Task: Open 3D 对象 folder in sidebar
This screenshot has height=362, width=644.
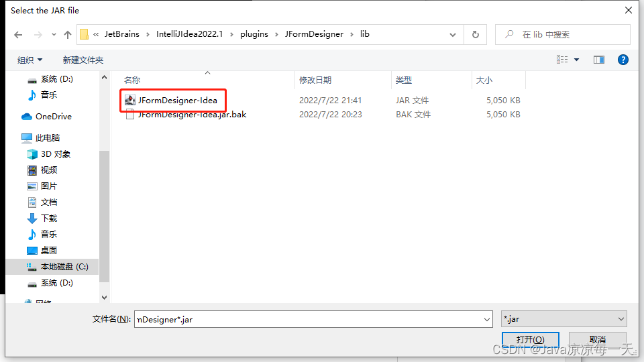Action: [56, 154]
